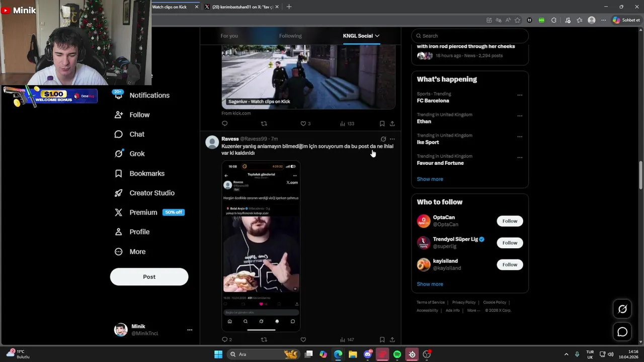Switch to the Following tab
The image size is (644, 362).
pos(290,36)
